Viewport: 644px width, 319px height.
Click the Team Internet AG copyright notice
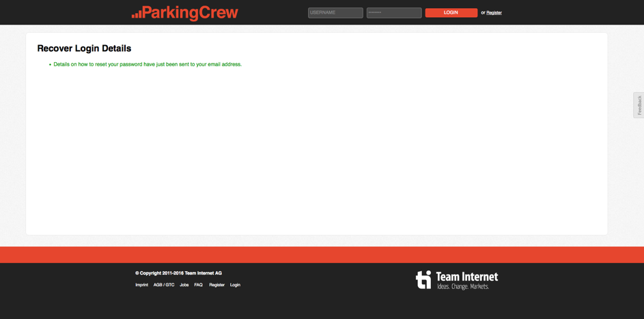tap(178, 273)
